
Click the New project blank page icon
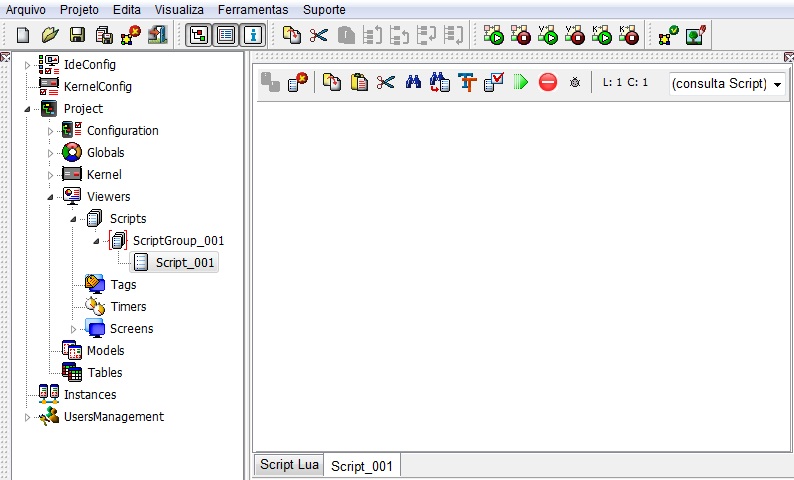click(x=23, y=35)
